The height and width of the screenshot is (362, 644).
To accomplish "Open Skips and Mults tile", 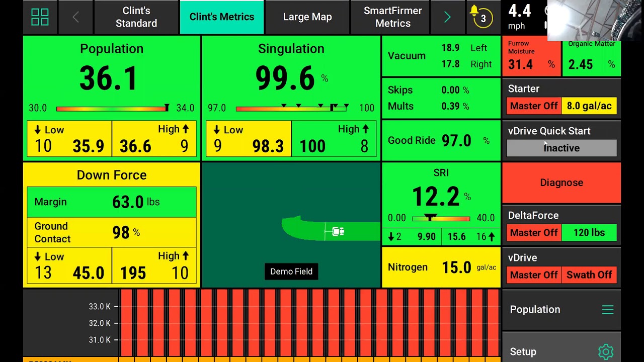I will coord(441,98).
